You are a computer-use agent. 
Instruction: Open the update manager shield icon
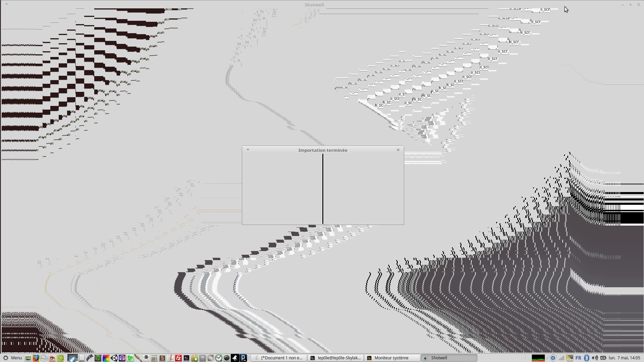(553, 358)
